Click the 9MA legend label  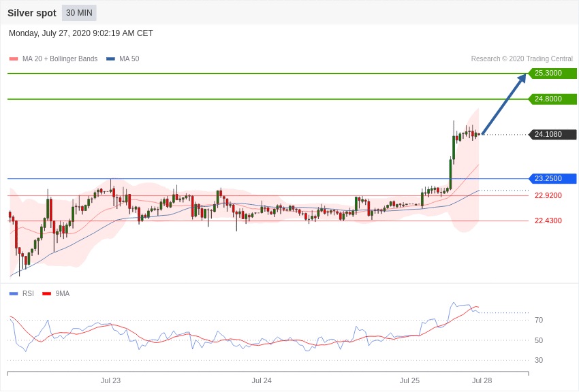tap(63, 293)
